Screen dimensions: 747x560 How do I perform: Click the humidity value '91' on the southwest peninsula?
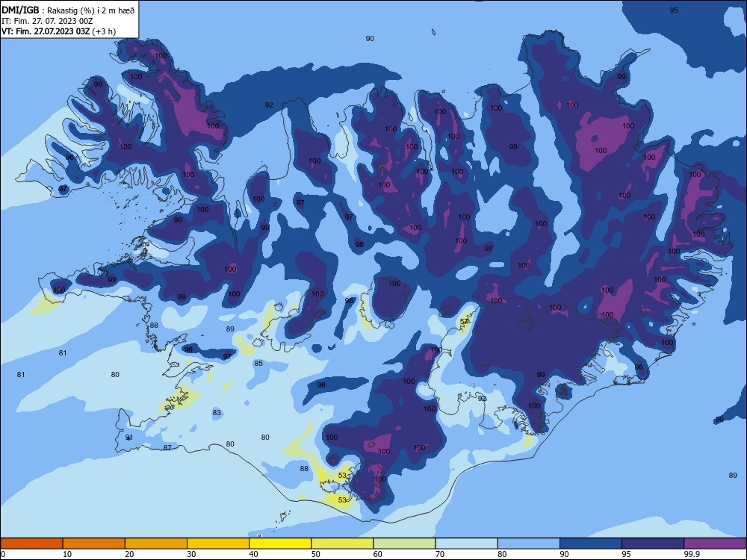129,438
